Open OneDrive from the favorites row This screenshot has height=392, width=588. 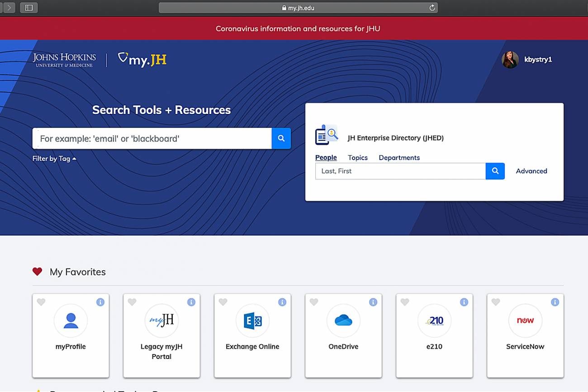coord(343,321)
